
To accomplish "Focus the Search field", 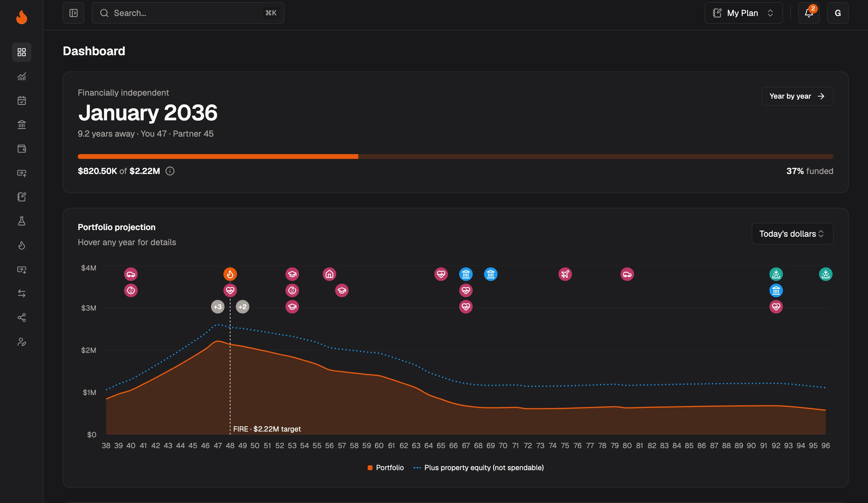I will pos(188,13).
